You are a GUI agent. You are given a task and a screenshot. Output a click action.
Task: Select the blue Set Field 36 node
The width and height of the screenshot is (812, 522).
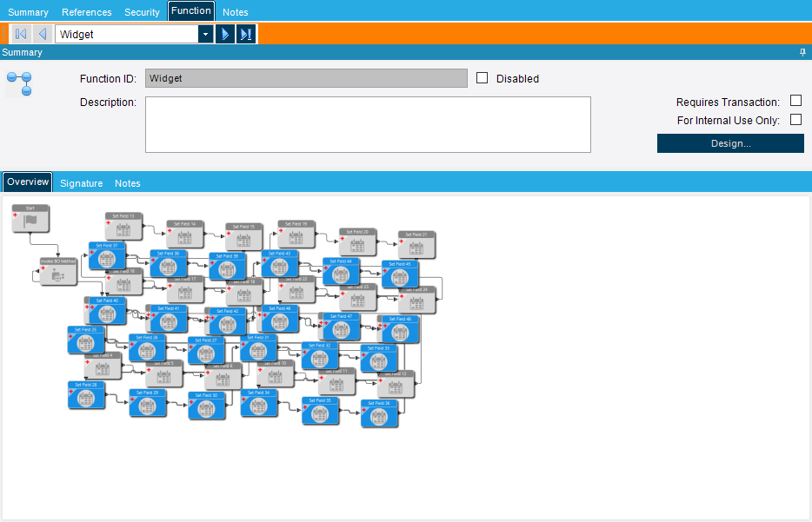tap(379, 413)
